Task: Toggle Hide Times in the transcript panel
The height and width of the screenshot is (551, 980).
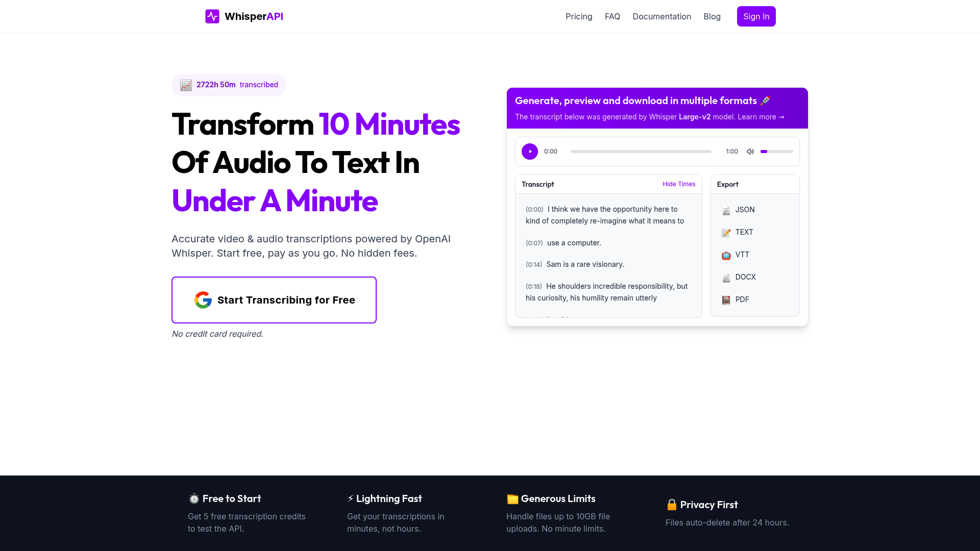Action: [x=679, y=184]
